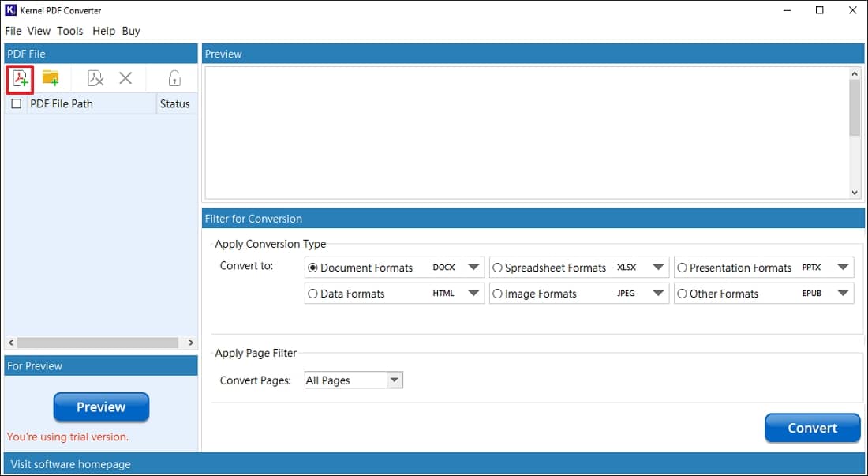The width and height of the screenshot is (868, 476).
Task: Expand the DOCX document format dropdown
Action: [x=473, y=268]
